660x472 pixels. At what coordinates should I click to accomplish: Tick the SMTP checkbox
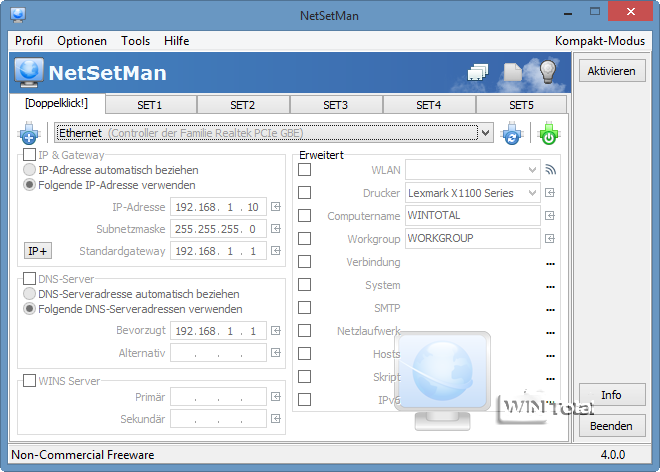pos(304,307)
